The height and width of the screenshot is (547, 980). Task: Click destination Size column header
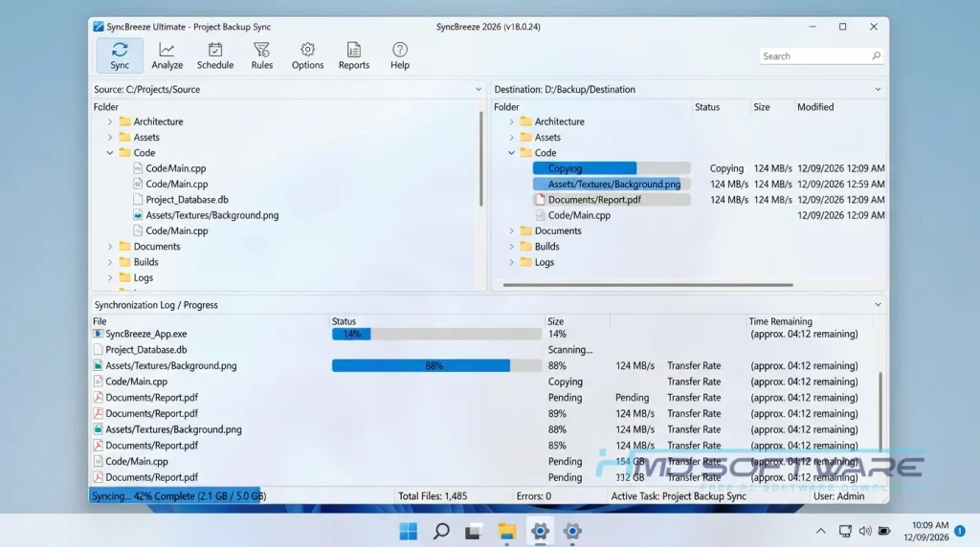click(x=761, y=107)
